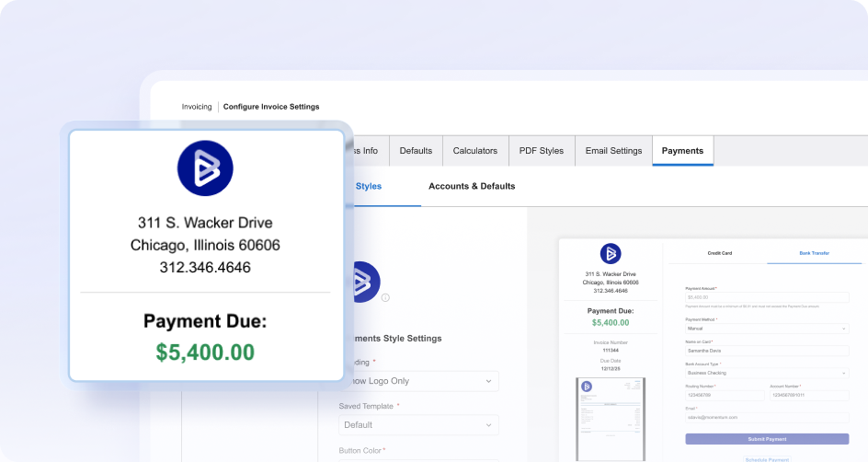
Task: Click the info icon beside the logo upload
Action: point(385,297)
